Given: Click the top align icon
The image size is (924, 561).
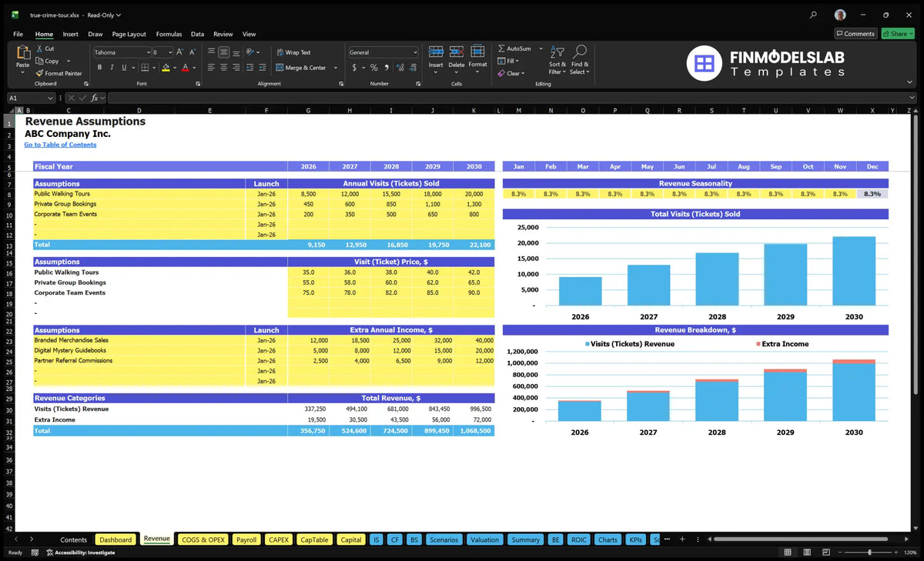Looking at the screenshot, I should click(x=211, y=52).
